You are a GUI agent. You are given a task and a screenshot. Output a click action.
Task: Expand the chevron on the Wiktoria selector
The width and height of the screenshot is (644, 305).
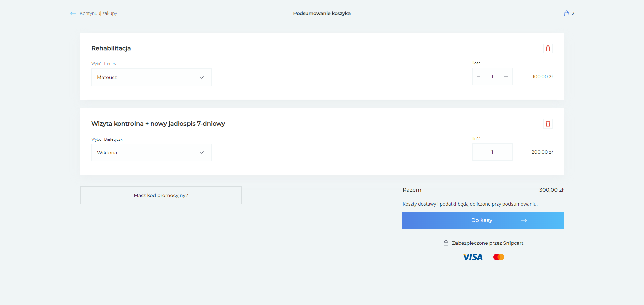click(202, 152)
